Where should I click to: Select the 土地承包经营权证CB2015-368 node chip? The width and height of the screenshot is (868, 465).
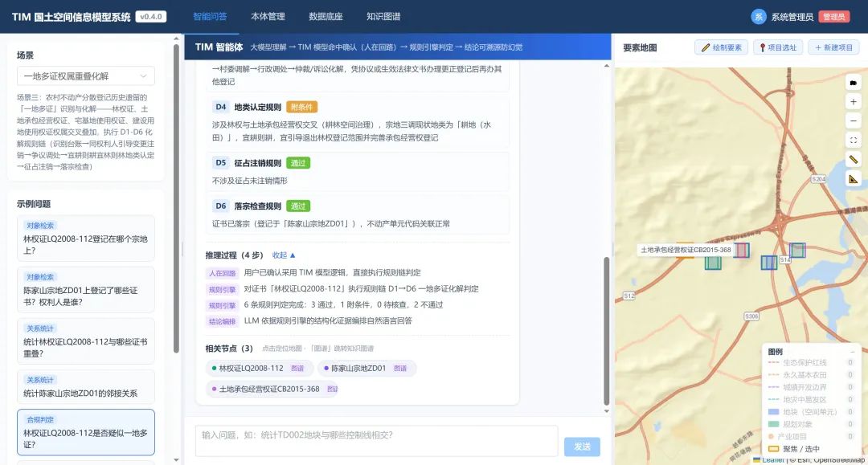coord(273,390)
